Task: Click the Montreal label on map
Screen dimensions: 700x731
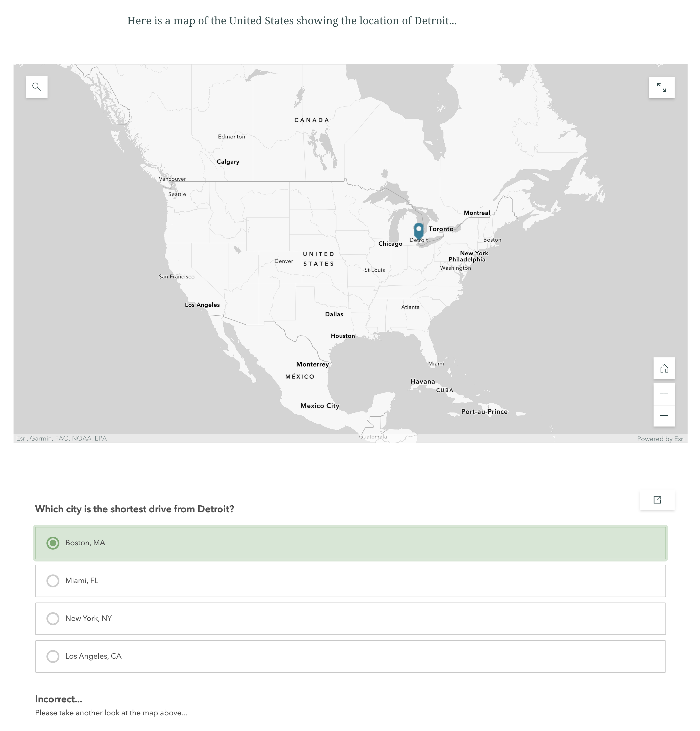Action: click(x=476, y=213)
